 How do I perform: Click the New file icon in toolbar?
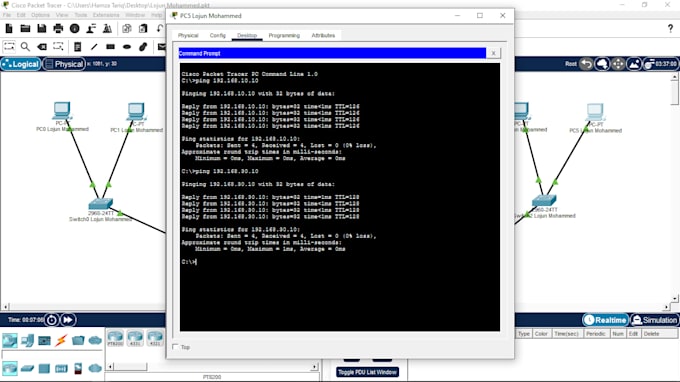click(9, 29)
